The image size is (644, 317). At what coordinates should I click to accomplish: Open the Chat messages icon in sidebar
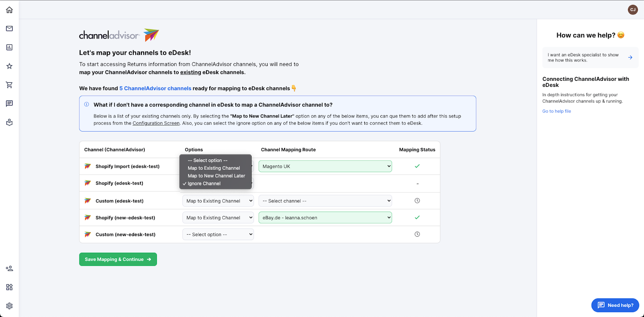(x=9, y=103)
